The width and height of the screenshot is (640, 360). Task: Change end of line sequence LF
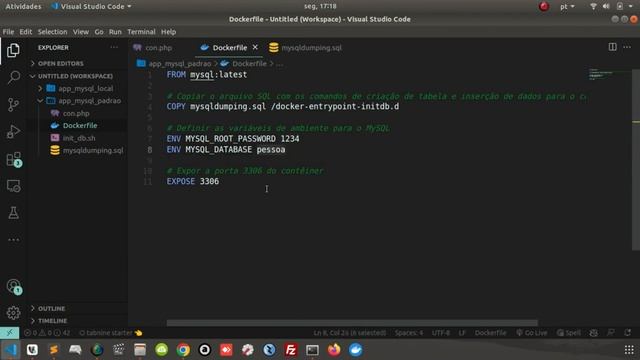tap(462, 333)
